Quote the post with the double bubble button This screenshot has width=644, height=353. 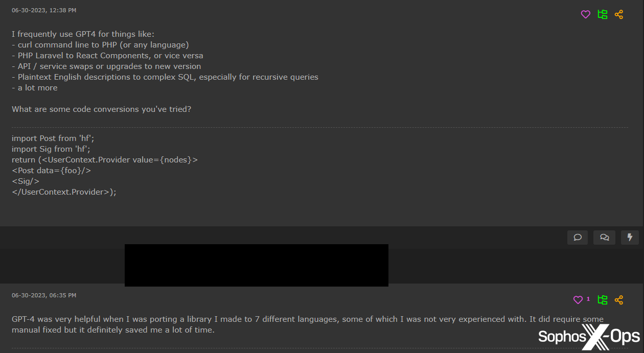[x=604, y=238]
